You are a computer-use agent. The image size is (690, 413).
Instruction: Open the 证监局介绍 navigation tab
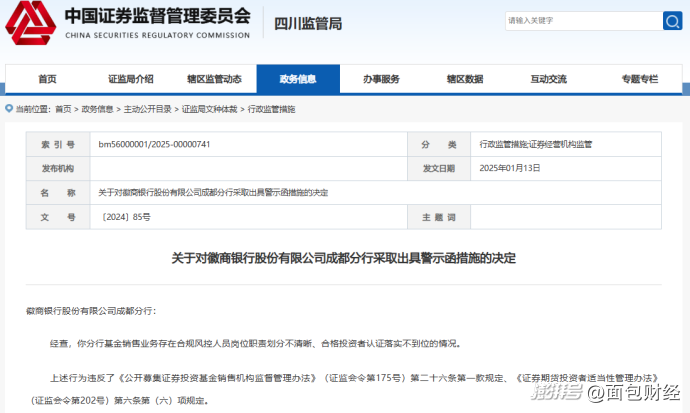coord(131,79)
